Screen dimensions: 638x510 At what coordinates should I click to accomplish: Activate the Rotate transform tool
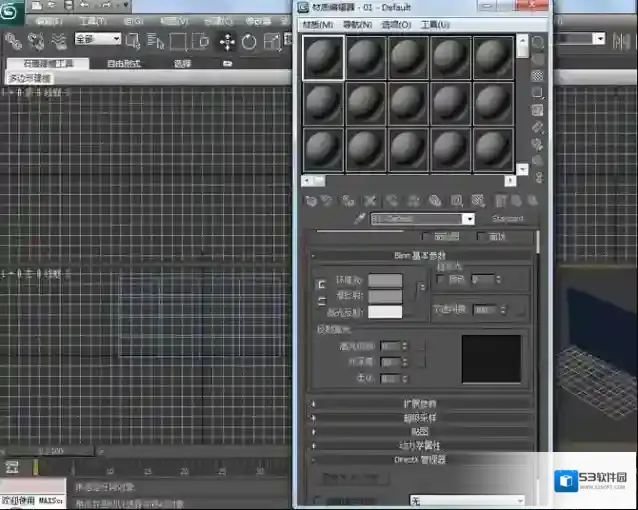[247, 41]
